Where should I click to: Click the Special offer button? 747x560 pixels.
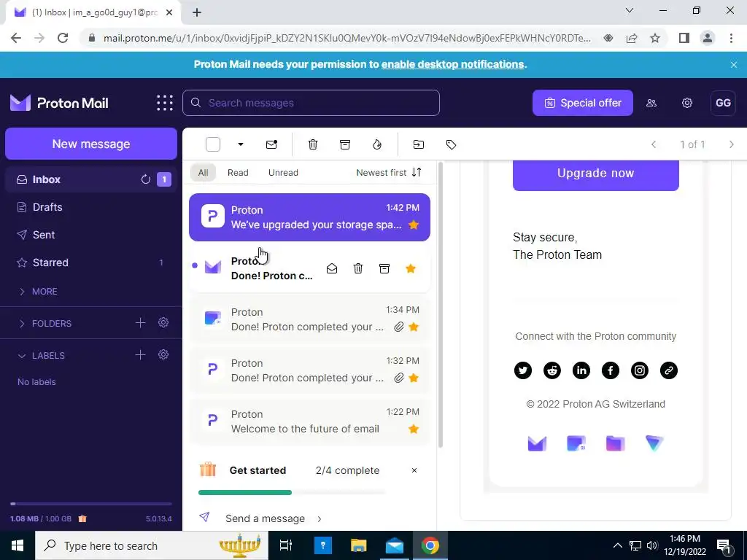pyautogui.click(x=583, y=103)
